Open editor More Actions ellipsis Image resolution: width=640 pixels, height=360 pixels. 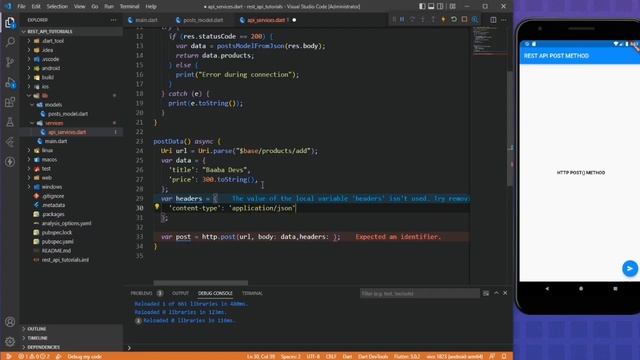click(504, 20)
